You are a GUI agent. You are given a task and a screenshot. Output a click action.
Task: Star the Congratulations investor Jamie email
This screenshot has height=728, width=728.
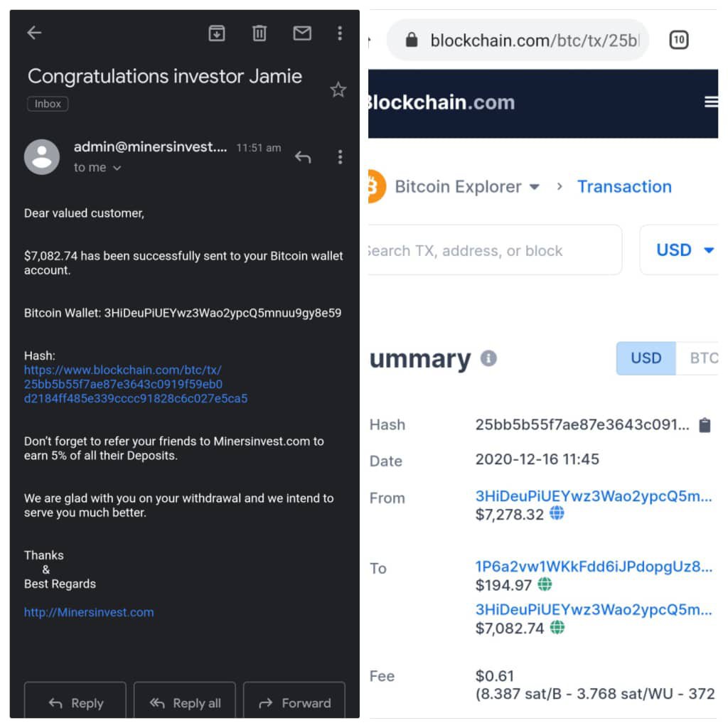[x=338, y=90]
